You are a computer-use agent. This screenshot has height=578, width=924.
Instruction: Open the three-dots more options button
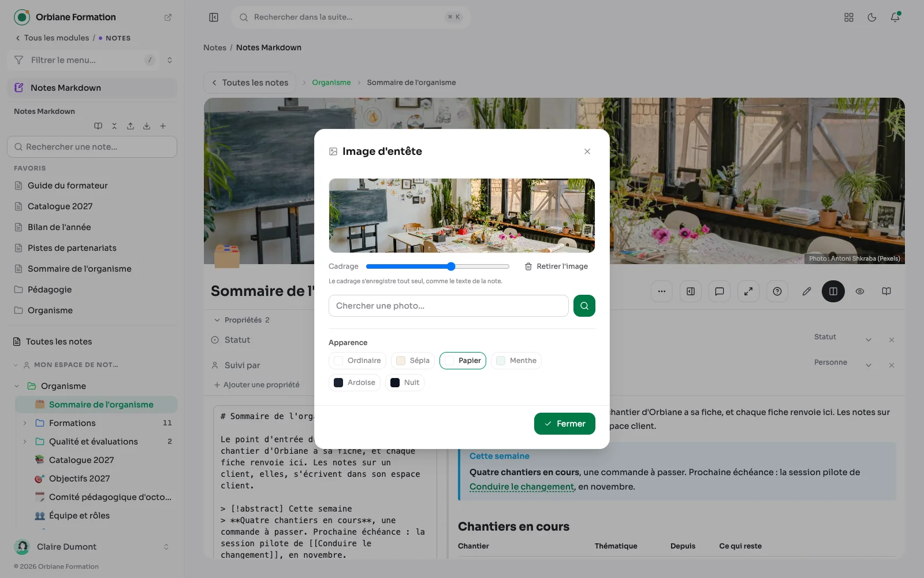(x=662, y=291)
